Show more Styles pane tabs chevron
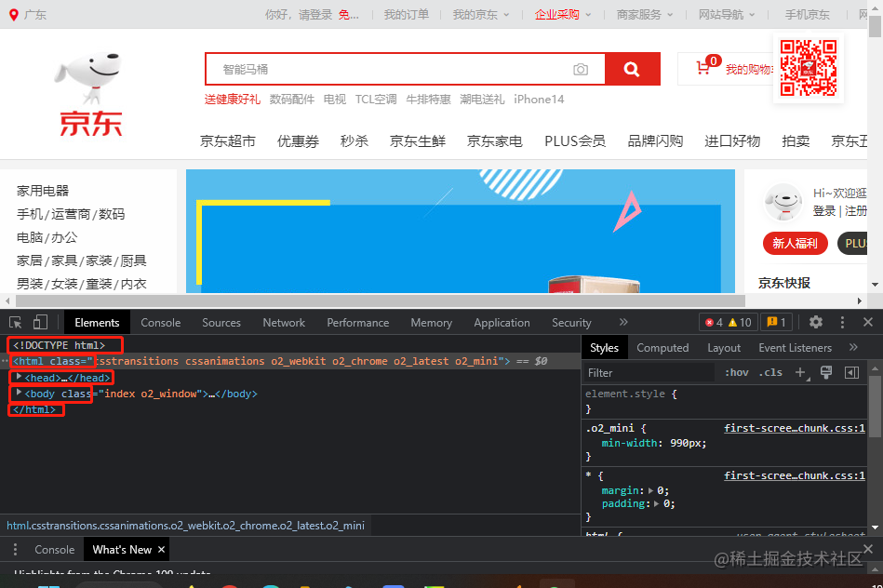This screenshot has width=883, height=588. (853, 348)
